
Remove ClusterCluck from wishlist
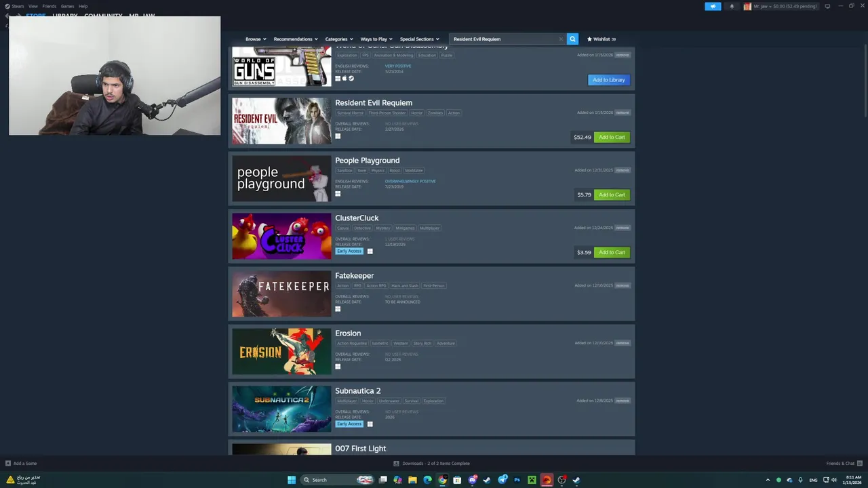(623, 228)
